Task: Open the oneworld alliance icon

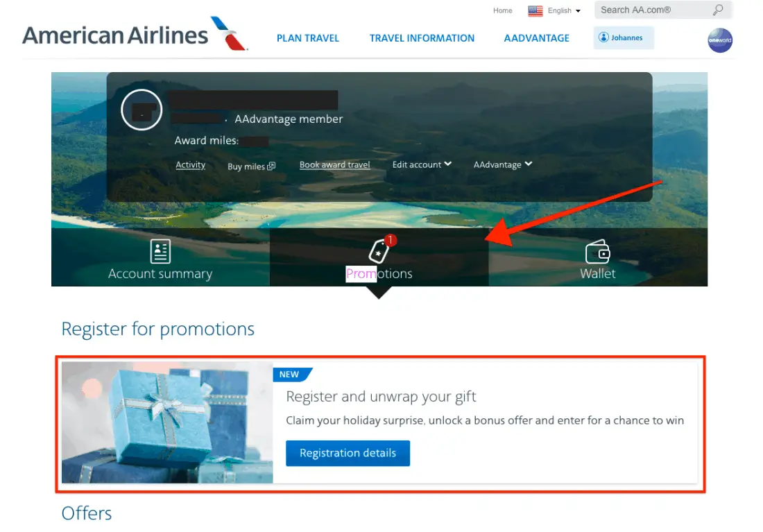Action: pos(720,40)
